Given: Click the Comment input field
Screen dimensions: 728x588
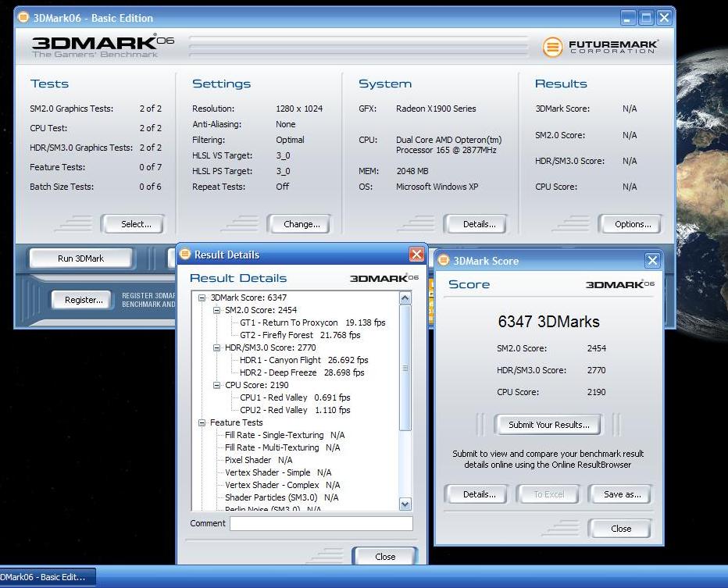Looking at the screenshot, I should tap(321, 523).
